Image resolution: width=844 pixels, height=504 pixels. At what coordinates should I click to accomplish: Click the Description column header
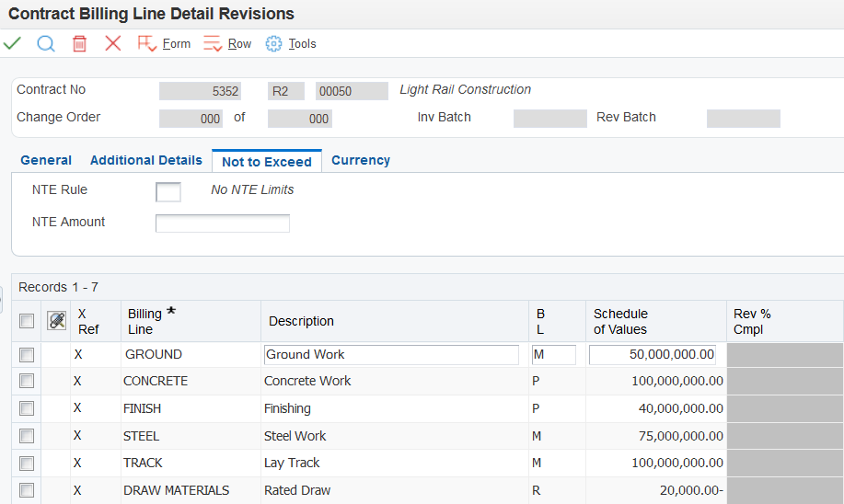coord(395,321)
